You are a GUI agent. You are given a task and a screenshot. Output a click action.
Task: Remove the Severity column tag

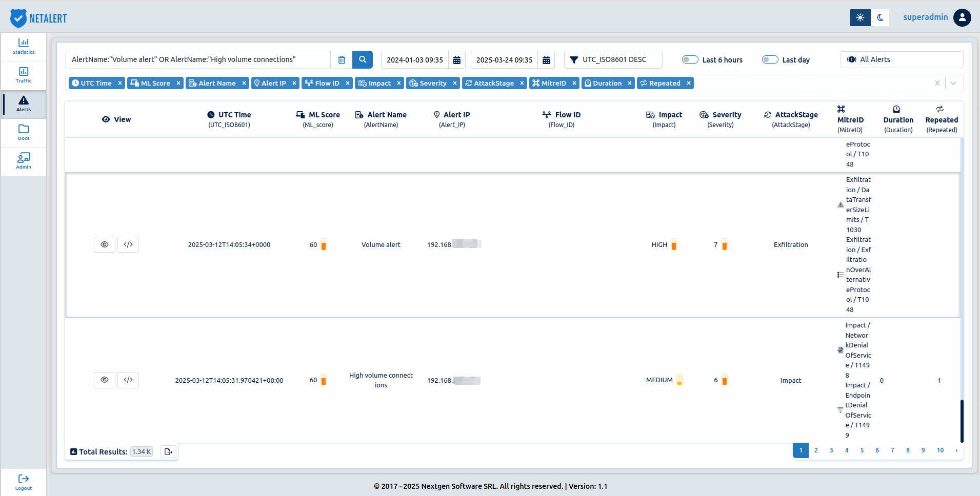455,83
